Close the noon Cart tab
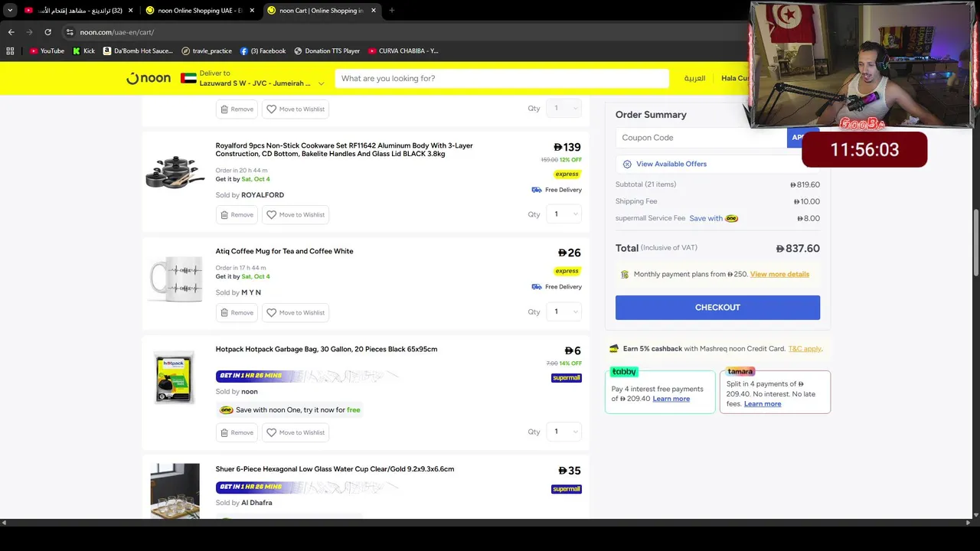Screen dimensions: 980x551 (374, 11)
